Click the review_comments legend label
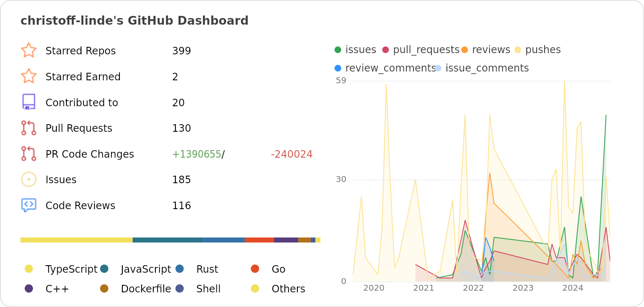The height and width of the screenshot is (307, 644). point(390,68)
